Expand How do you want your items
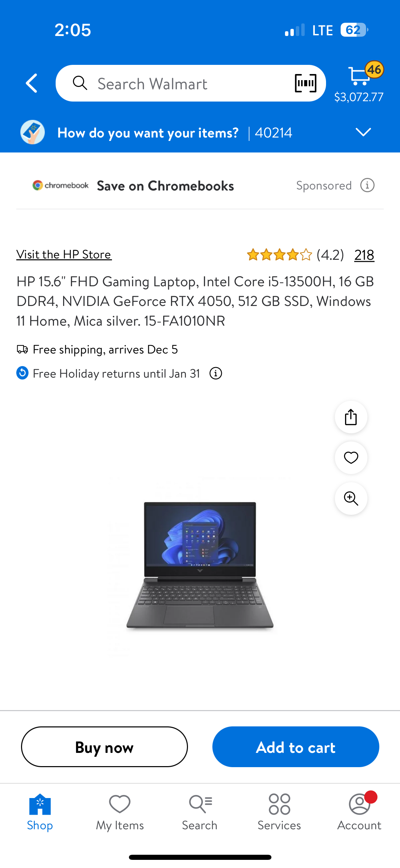The image size is (400, 868). tap(148, 133)
